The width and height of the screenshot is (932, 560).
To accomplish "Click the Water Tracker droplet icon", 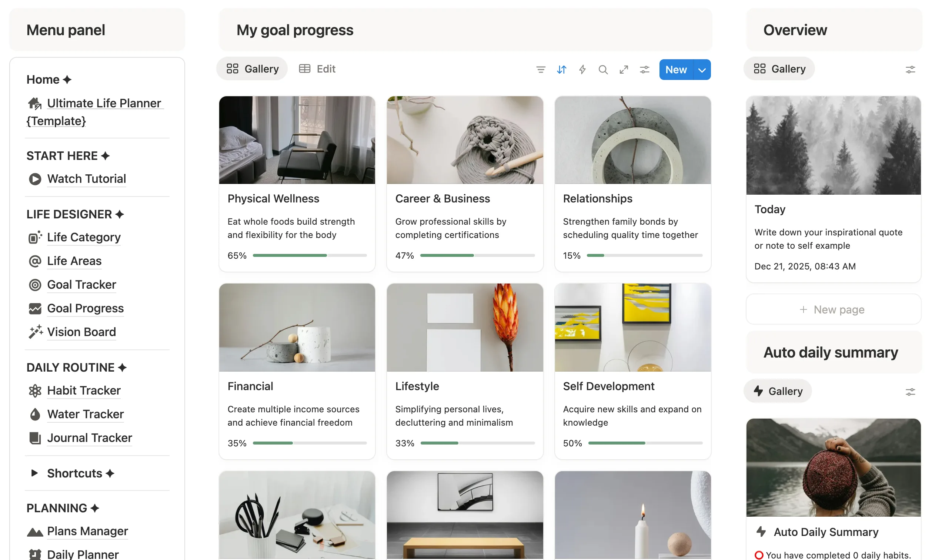I will coord(35,414).
